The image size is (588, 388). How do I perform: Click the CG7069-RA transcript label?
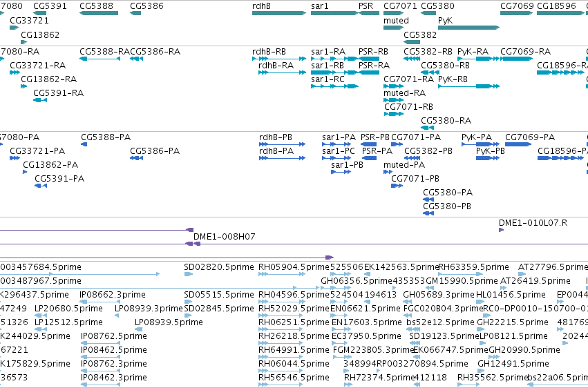point(525,51)
